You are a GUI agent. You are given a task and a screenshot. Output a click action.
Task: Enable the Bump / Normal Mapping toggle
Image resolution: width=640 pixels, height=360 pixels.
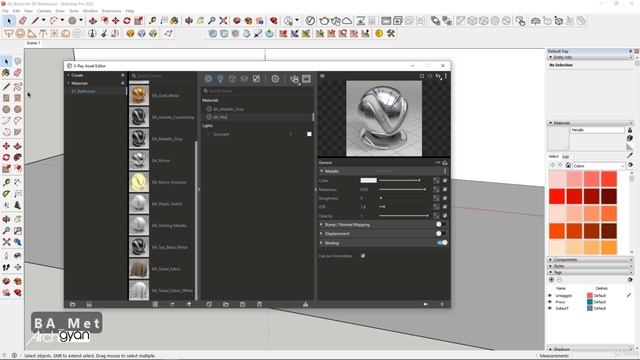(440, 224)
